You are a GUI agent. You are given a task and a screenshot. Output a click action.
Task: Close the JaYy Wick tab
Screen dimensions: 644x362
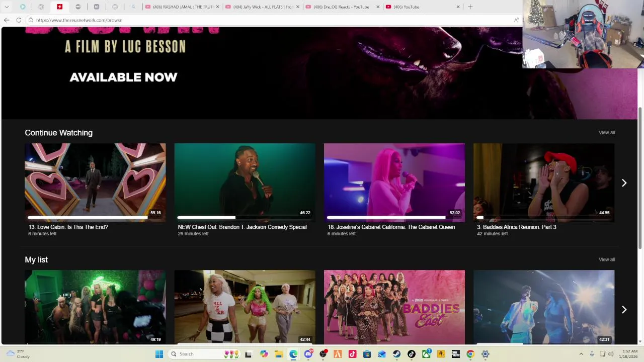tap(298, 7)
